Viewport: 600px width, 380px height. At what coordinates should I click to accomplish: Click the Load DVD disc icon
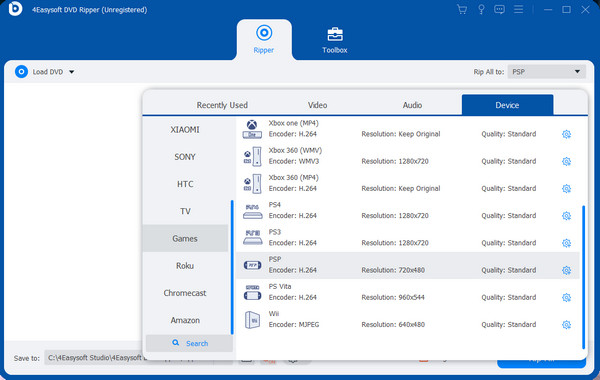pos(21,72)
